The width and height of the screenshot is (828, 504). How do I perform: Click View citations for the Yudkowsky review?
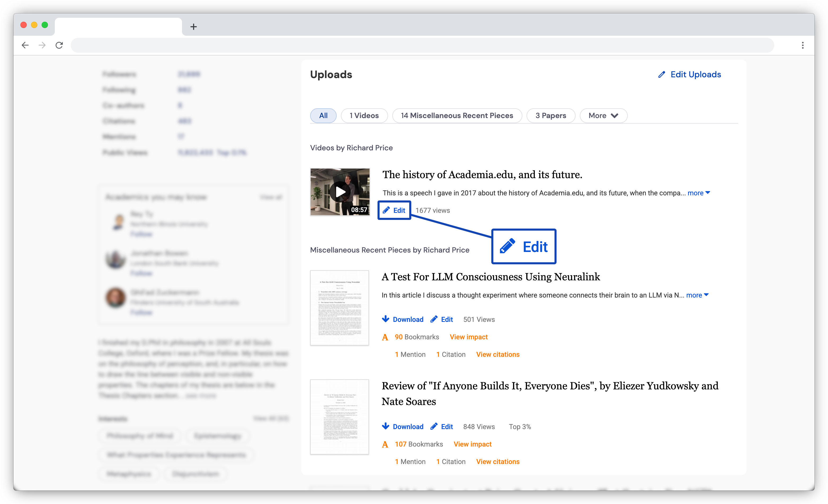[x=498, y=461]
